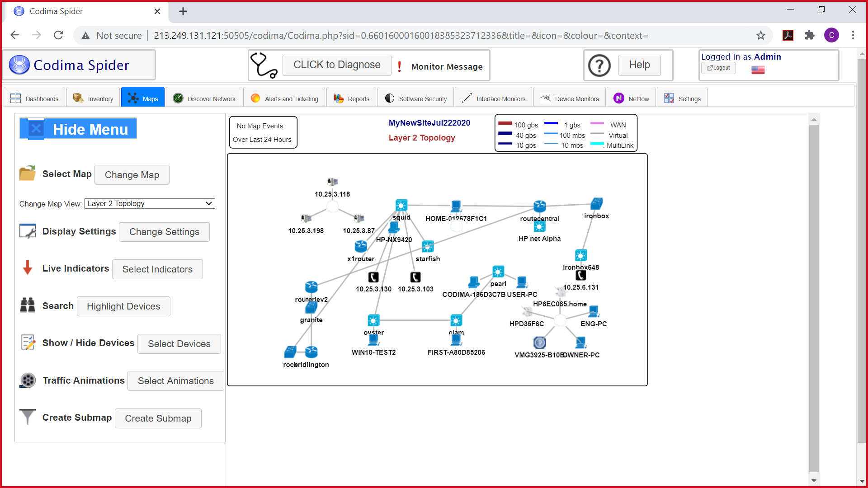Click the ENG-PC computer icon

pyautogui.click(x=594, y=311)
